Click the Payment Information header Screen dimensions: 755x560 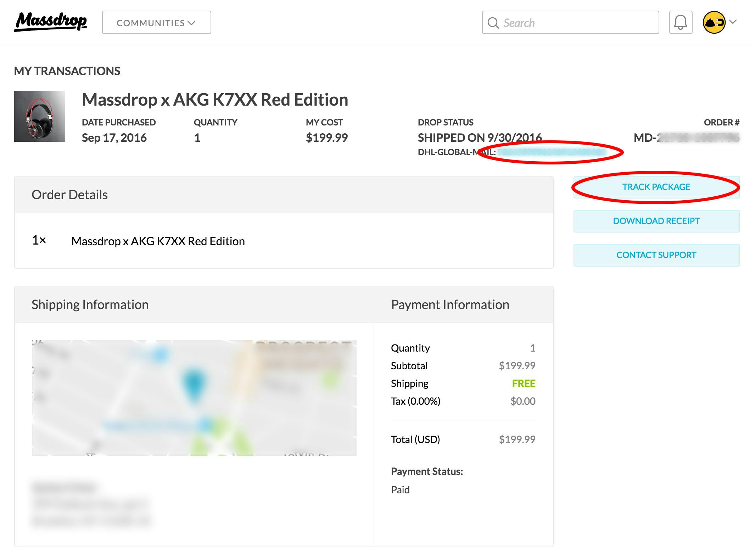450,304
